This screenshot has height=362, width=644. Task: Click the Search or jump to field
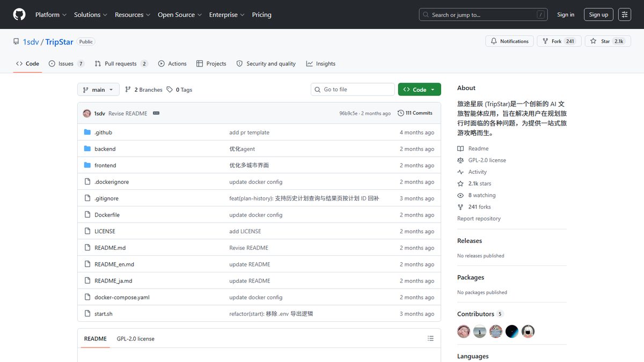point(483,14)
